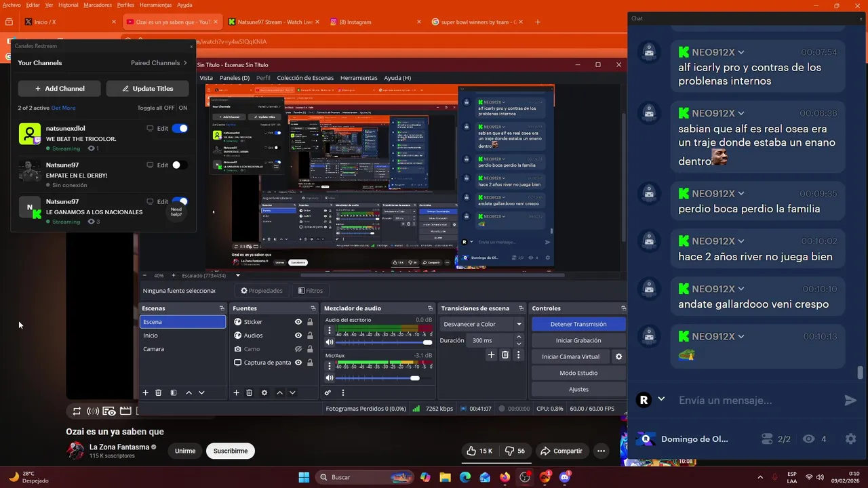Screen dimensions: 868x488
Task: Click Iniciar Grabación button
Action: click(578, 340)
